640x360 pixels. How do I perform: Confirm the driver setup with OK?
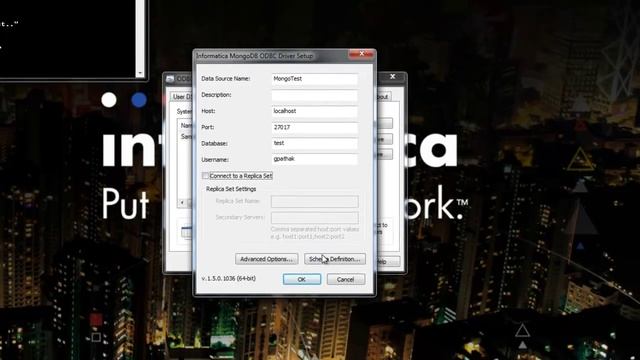302,279
